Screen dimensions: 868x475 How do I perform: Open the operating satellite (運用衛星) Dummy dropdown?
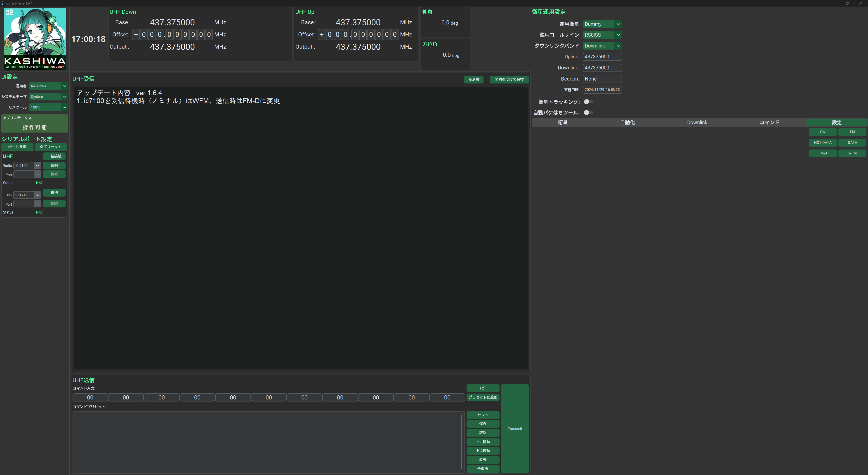pyautogui.click(x=602, y=24)
